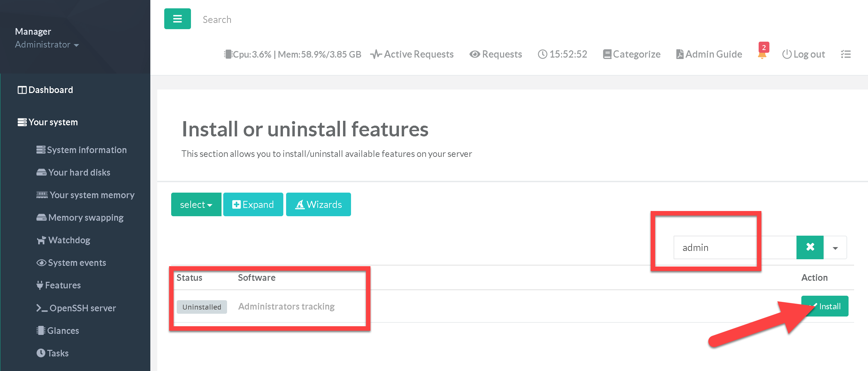Install Administrators tracking feature

click(825, 306)
